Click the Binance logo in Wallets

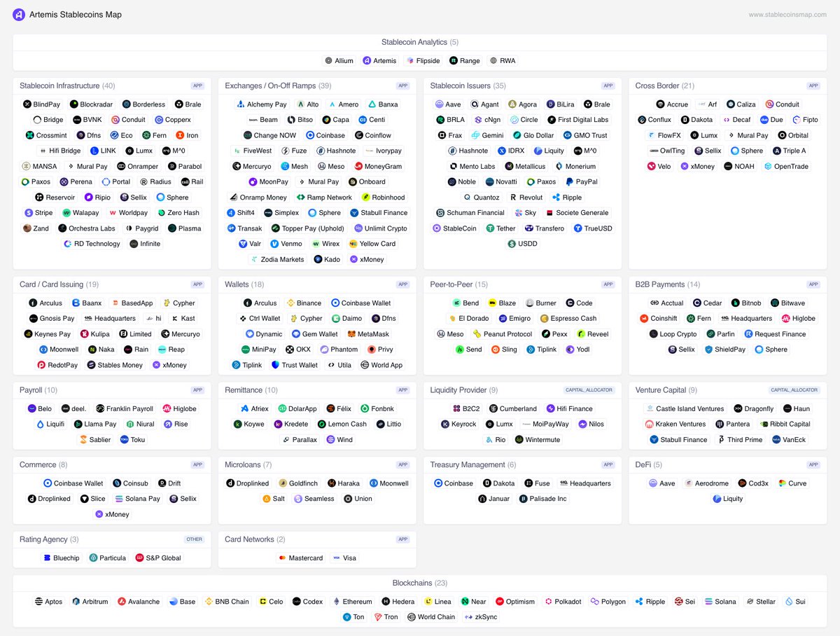[x=290, y=303]
